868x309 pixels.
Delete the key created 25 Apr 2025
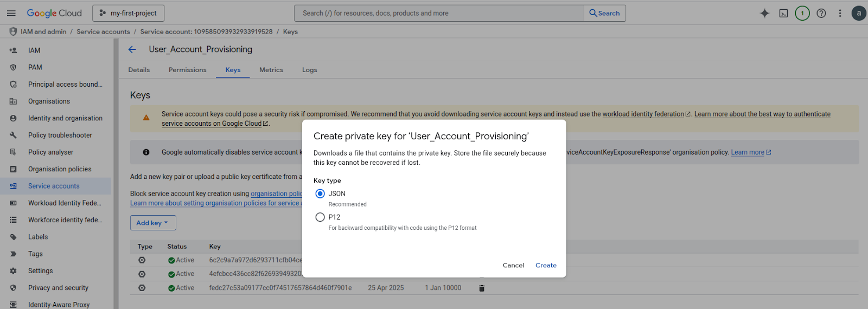(x=481, y=288)
